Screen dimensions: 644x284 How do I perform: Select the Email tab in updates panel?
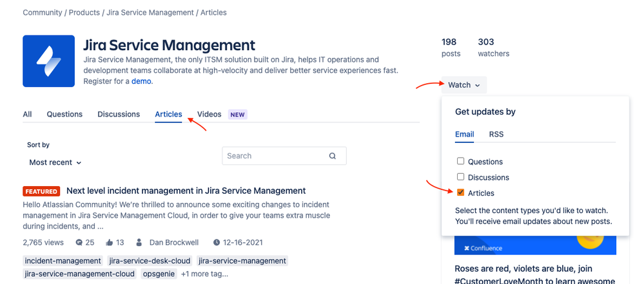[x=465, y=134]
